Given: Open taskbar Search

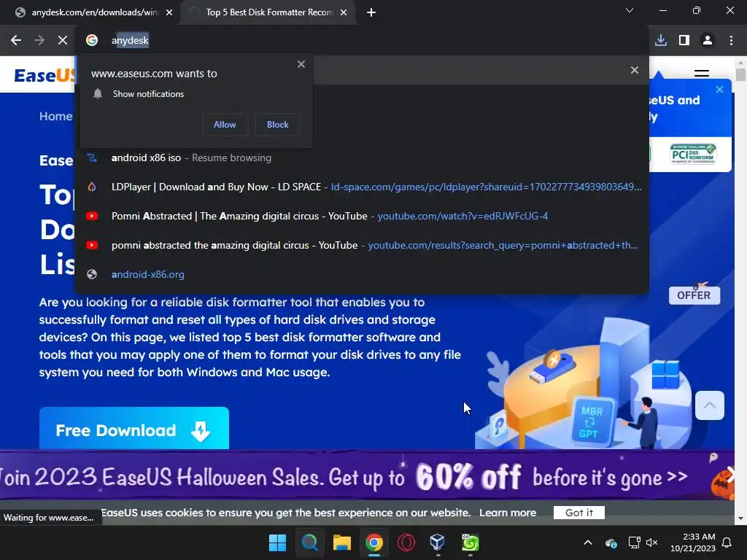Looking at the screenshot, I should [x=309, y=542].
